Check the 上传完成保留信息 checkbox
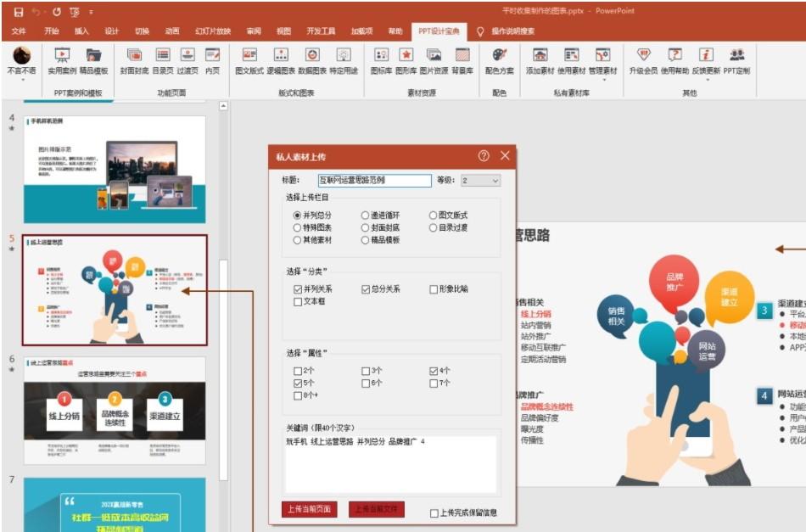The width and height of the screenshot is (806, 532). click(434, 513)
